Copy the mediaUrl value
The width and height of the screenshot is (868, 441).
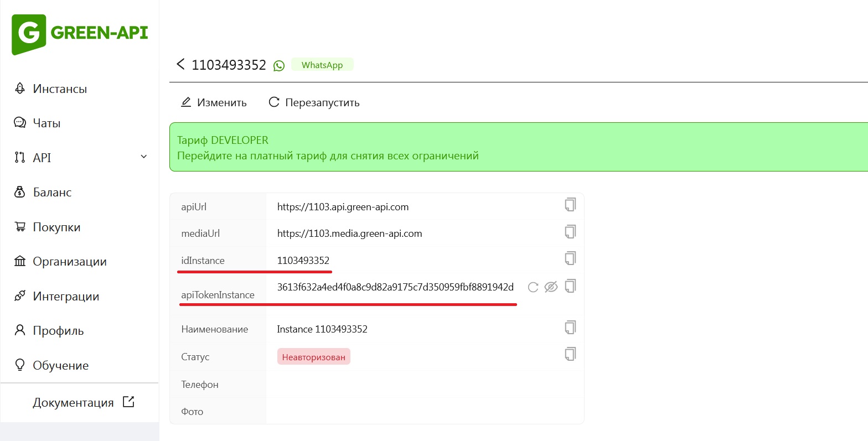[570, 231]
